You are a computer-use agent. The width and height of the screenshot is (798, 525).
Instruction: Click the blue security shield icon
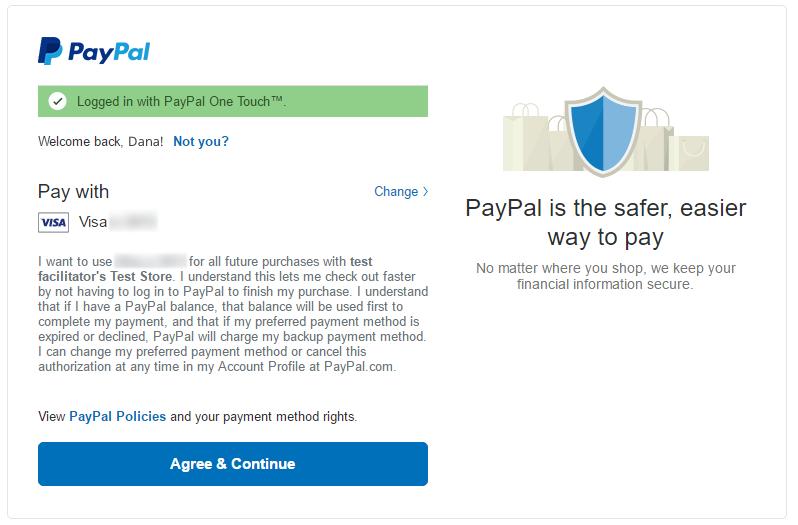tap(604, 131)
